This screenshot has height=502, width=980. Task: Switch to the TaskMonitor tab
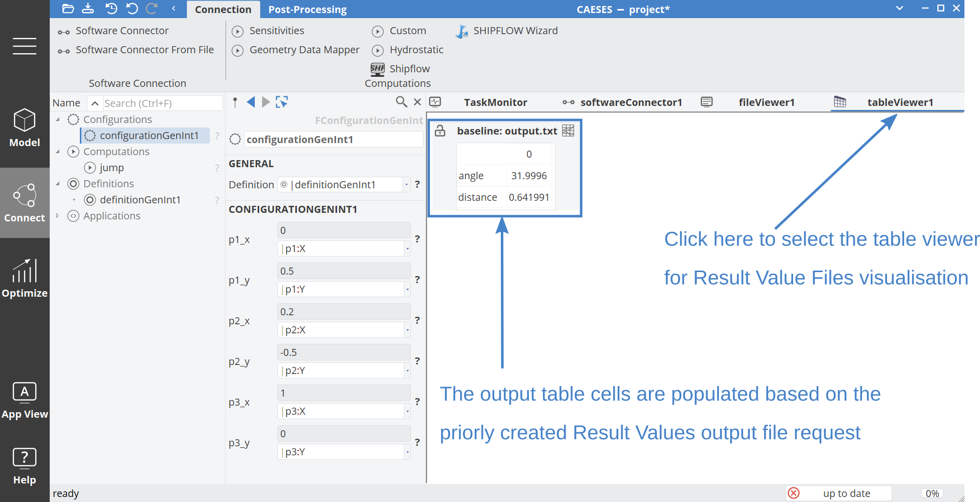(x=495, y=102)
